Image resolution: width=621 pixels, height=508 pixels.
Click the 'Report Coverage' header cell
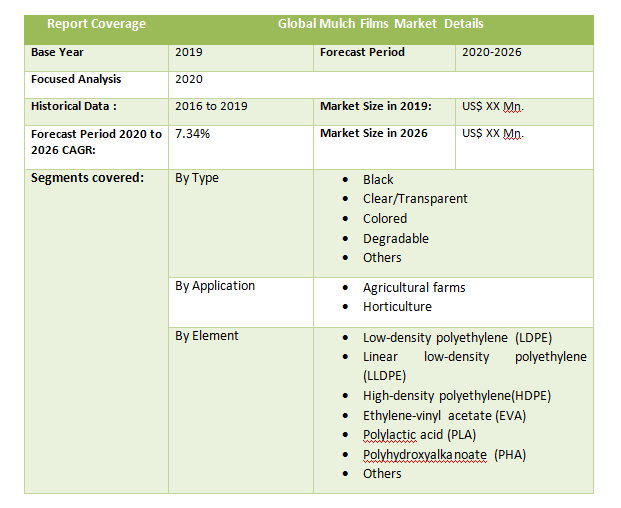(x=96, y=24)
